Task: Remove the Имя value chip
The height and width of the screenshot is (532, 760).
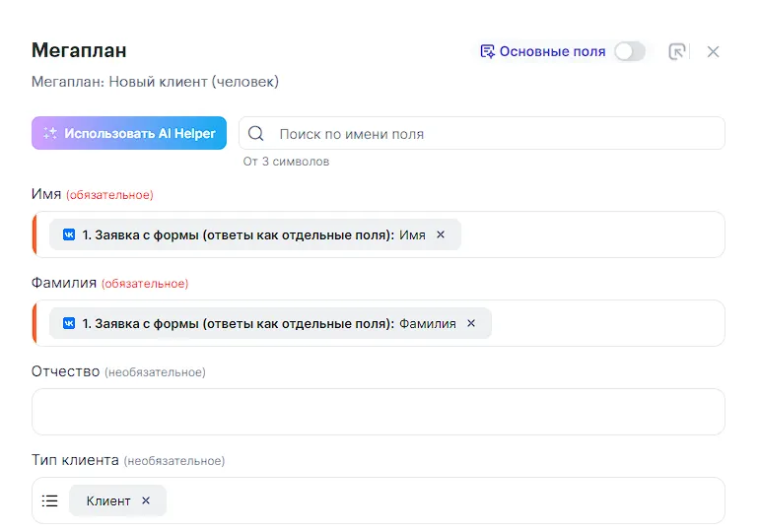Action: point(441,234)
